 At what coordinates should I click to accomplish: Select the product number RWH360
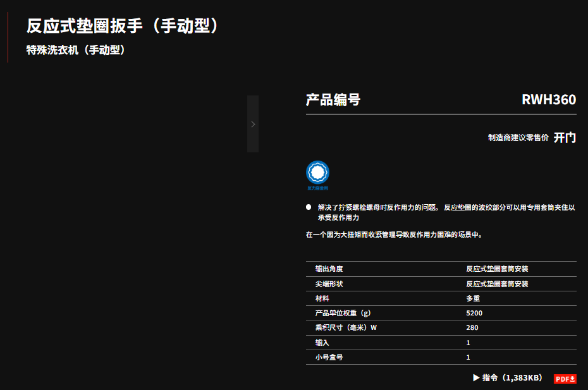548,100
